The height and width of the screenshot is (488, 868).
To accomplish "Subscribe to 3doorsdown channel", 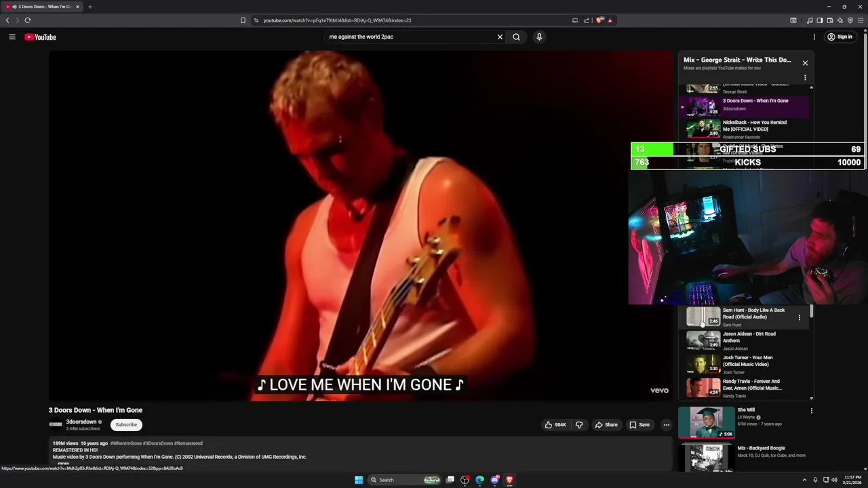I will [126, 425].
